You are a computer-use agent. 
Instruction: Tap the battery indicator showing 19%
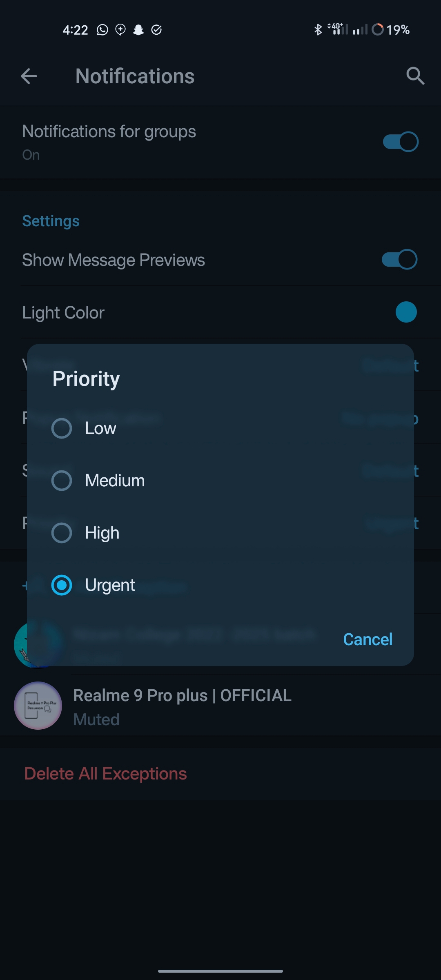click(x=388, y=29)
